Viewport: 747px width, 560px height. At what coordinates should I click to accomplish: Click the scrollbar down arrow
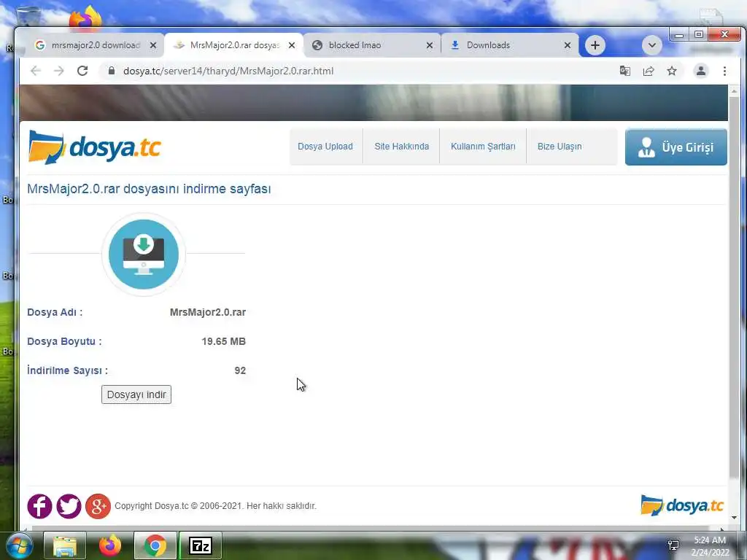tap(734, 517)
